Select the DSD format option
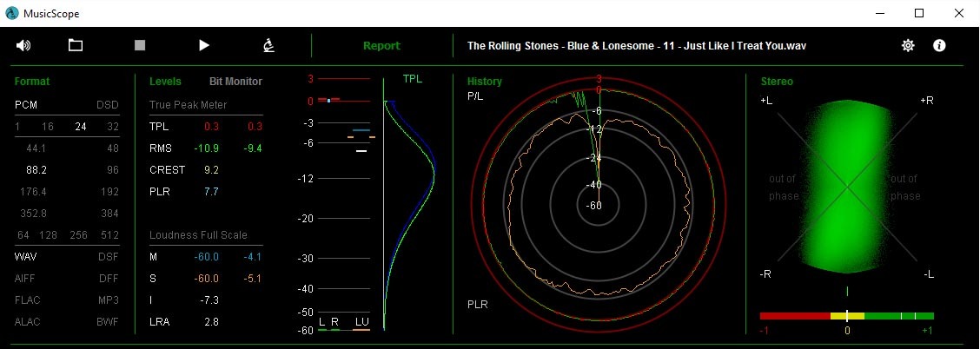Screen dimensions: 980x349 coord(107,104)
